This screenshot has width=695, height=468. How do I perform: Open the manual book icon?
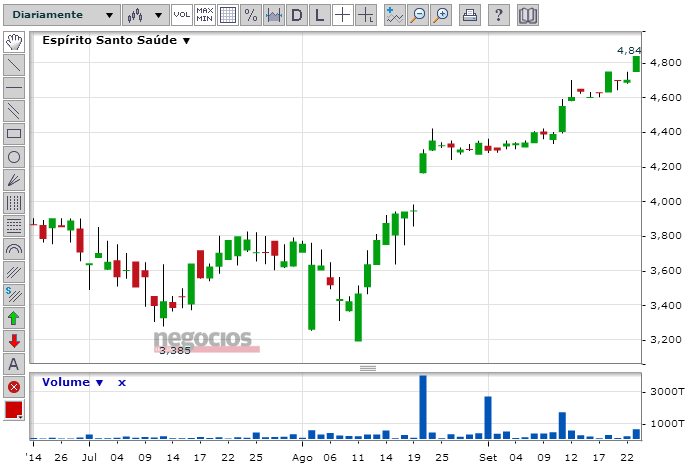(x=528, y=15)
